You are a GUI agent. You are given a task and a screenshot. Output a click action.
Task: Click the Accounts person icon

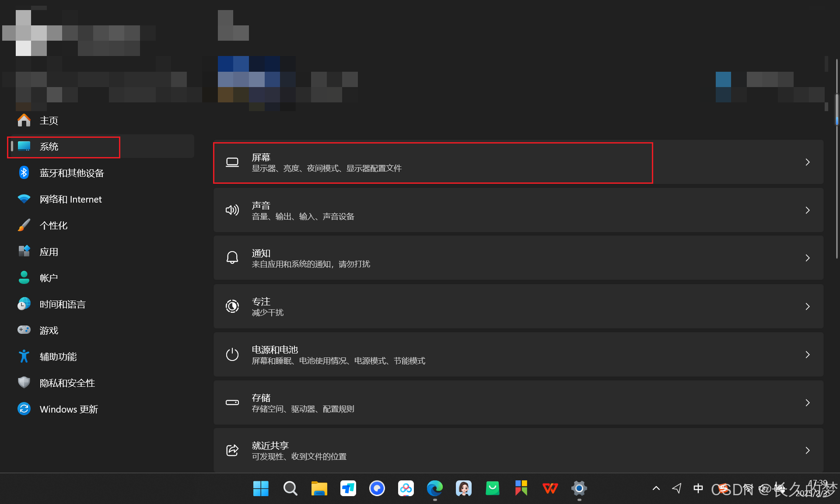pos(24,278)
